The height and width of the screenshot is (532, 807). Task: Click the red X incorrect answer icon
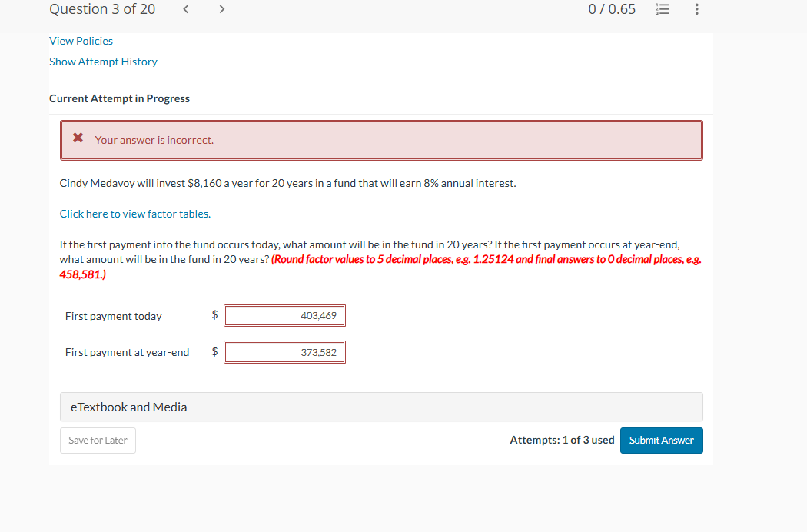coord(78,138)
